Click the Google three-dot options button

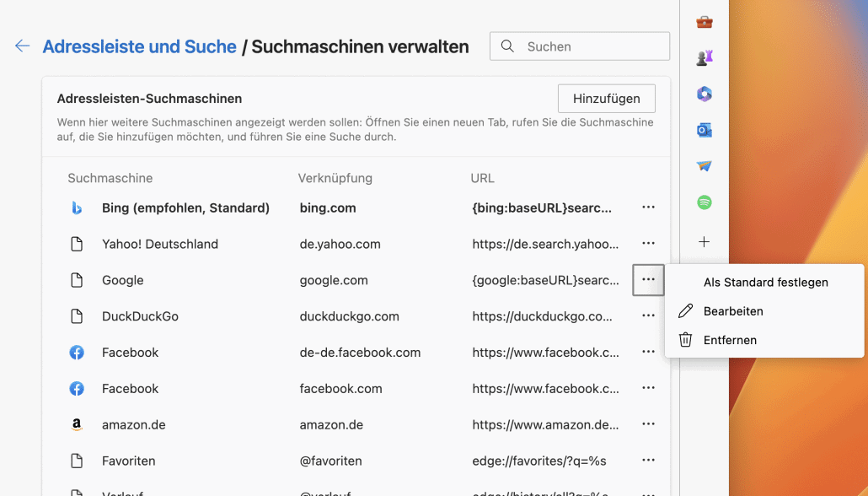click(x=648, y=280)
